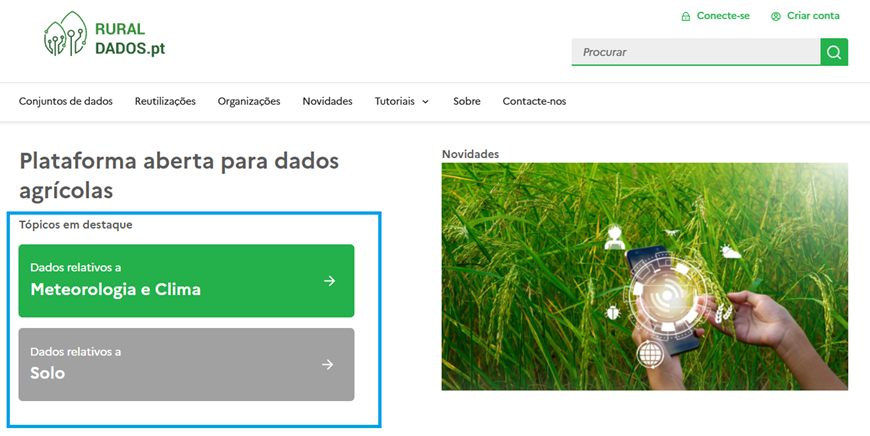The height and width of the screenshot is (436, 870).
Task: Click the RURAL DADOS.pt site title
Action: pos(130,39)
